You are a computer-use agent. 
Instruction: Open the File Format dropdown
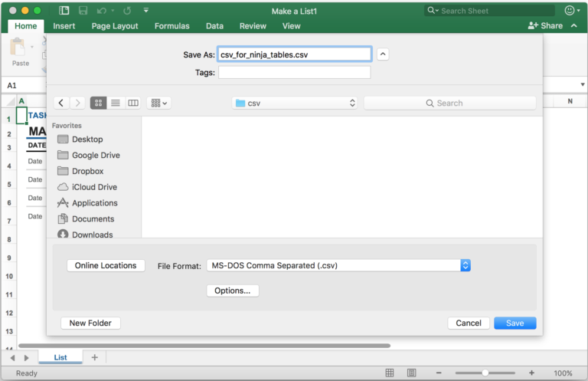coord(465,265)
